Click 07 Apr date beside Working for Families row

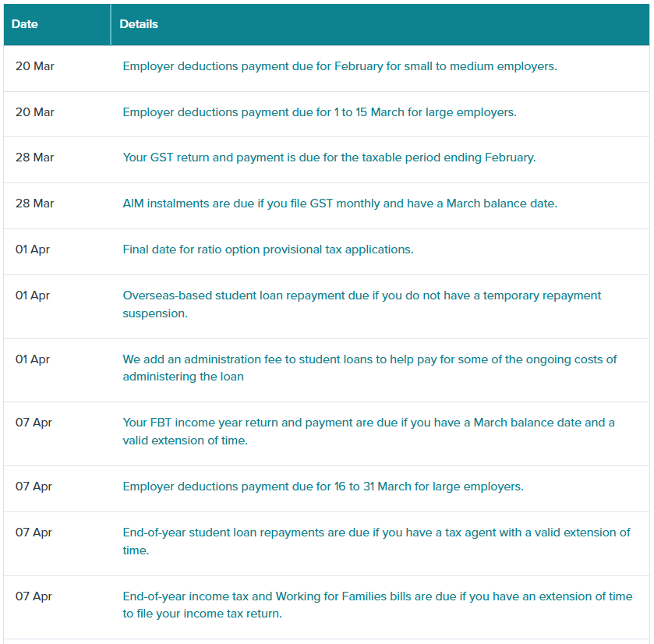[34, 596]
